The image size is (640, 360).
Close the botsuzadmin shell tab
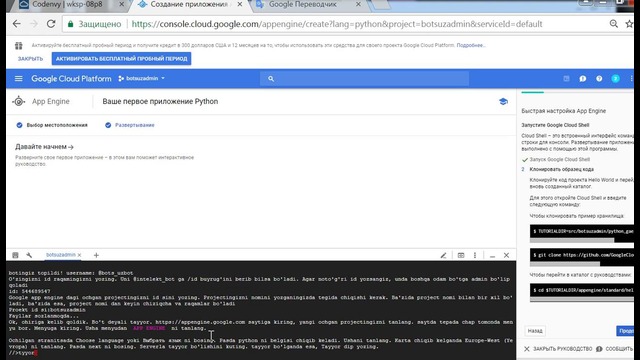tap(79, 255)
